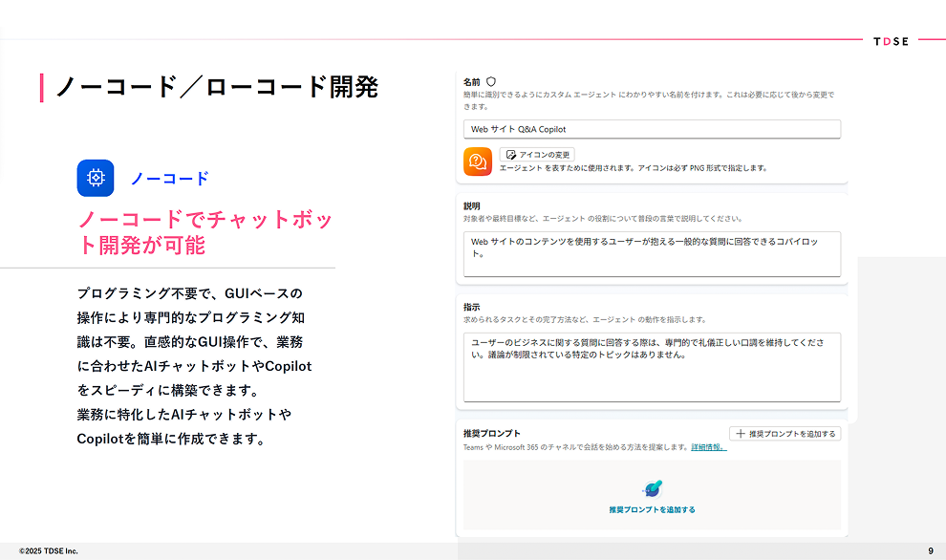Click inside the 説明 description text box
Viewport: 946px width, 560px height.
[652, 254]
